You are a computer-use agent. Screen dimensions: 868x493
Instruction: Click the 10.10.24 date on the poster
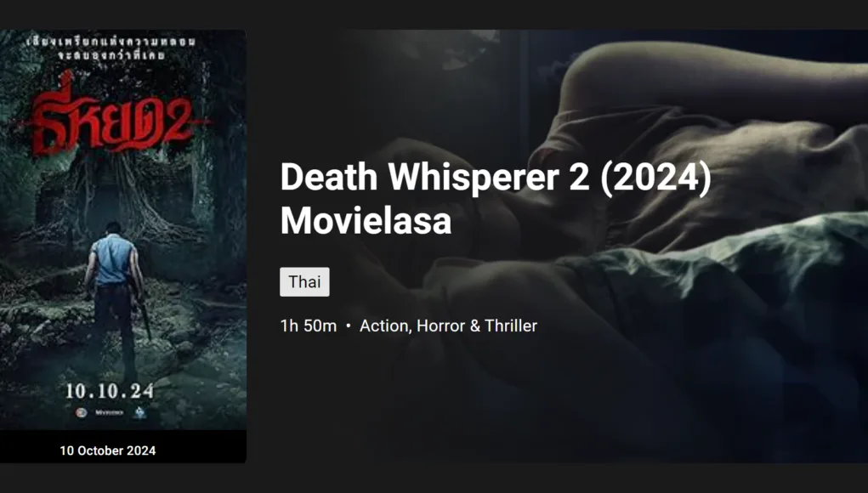click(110, 391)
